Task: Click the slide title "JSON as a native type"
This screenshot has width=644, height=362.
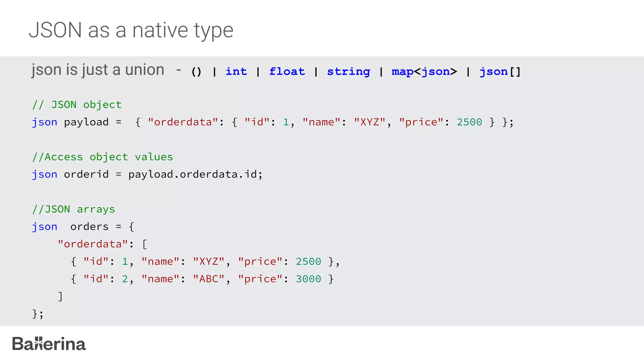Action: (x=131, y=30)
